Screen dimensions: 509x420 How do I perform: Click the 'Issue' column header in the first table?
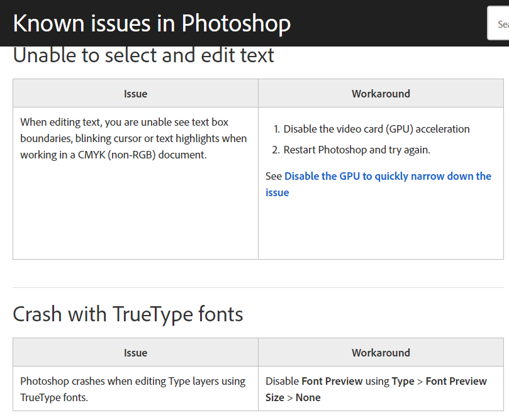tap(135, 93)
